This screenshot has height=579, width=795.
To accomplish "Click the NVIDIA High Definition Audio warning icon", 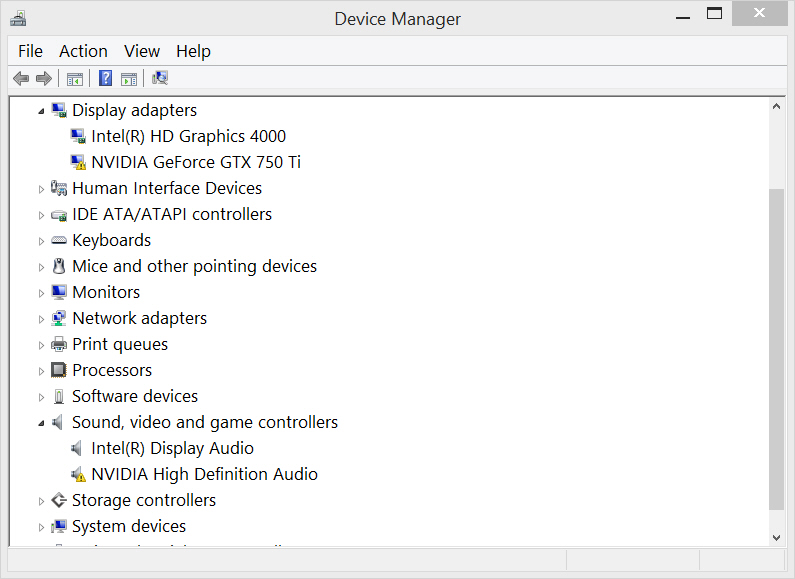I will click(x=78, y=475).
